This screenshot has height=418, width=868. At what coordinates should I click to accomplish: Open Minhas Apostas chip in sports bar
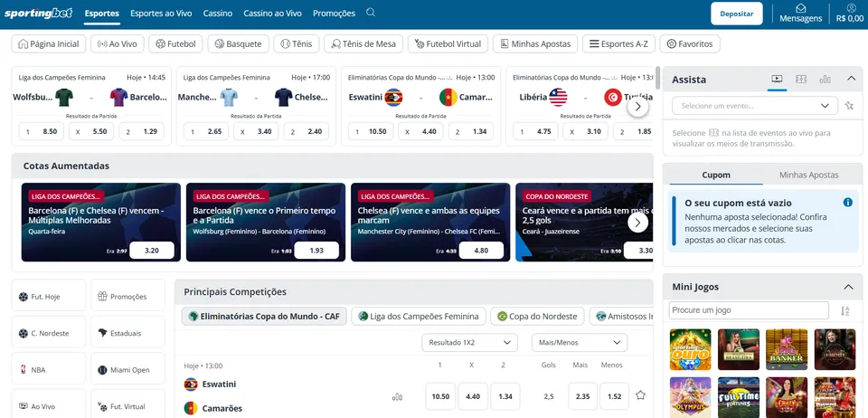click(535, 43)
